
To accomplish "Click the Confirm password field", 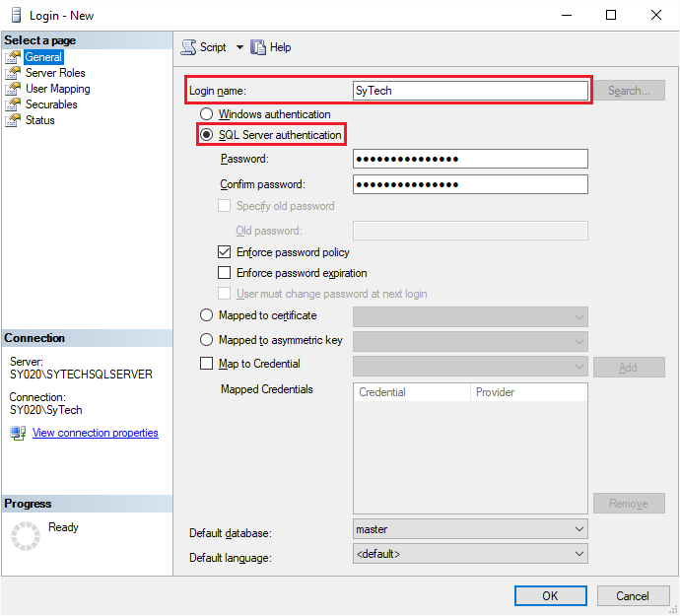I will pyautogui.click(x=470, y=184).
